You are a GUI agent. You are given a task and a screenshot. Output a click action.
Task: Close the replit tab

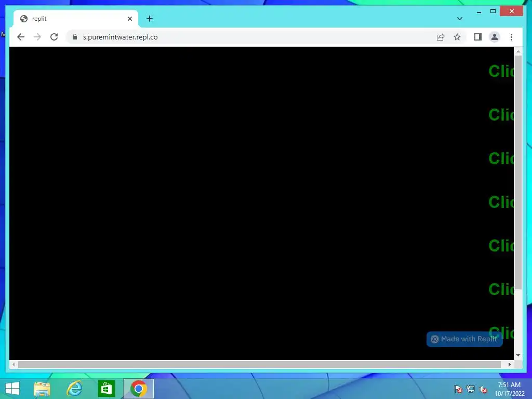[x=130, y=19]
